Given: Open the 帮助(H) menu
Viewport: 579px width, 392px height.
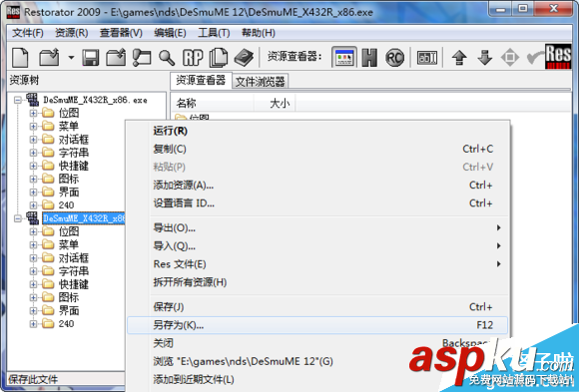Looking at the screenshot, I should coord(259,33).
